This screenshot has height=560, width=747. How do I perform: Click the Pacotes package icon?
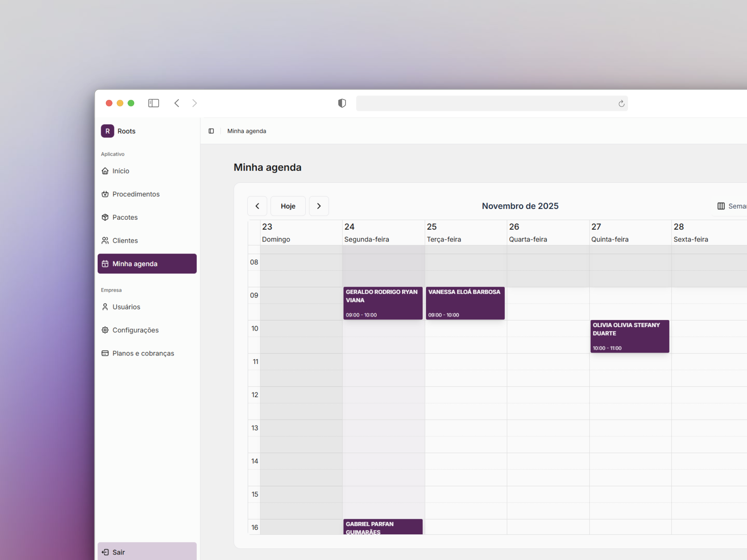tap(105, 217)
